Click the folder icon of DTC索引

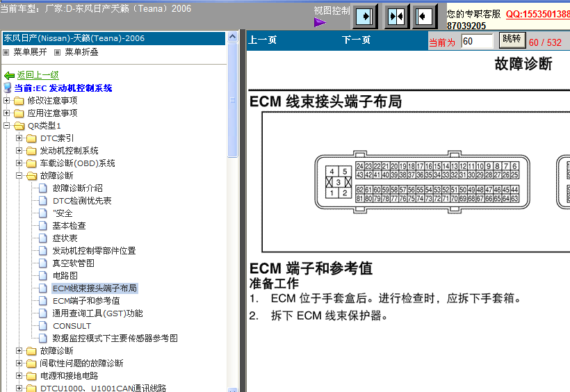click(x=31, y=138)
